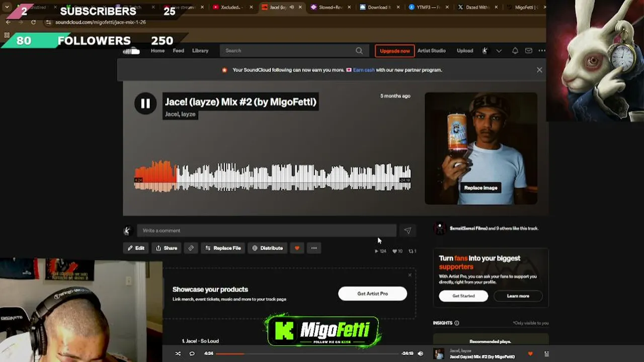Toggle the like heart in the player bar
Screen dimensions: 644x362
click(x=530, y=354)
